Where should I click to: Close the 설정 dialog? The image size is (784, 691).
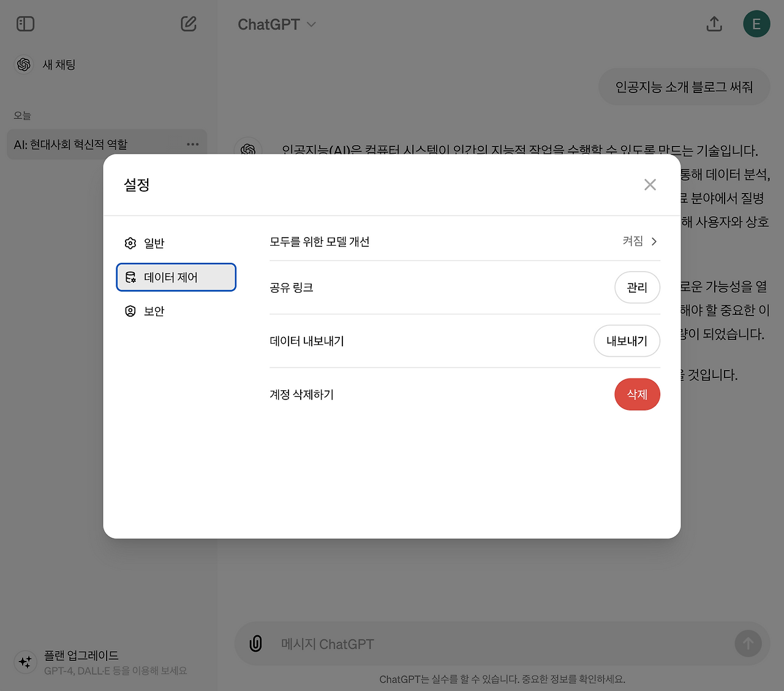point(650,185)
